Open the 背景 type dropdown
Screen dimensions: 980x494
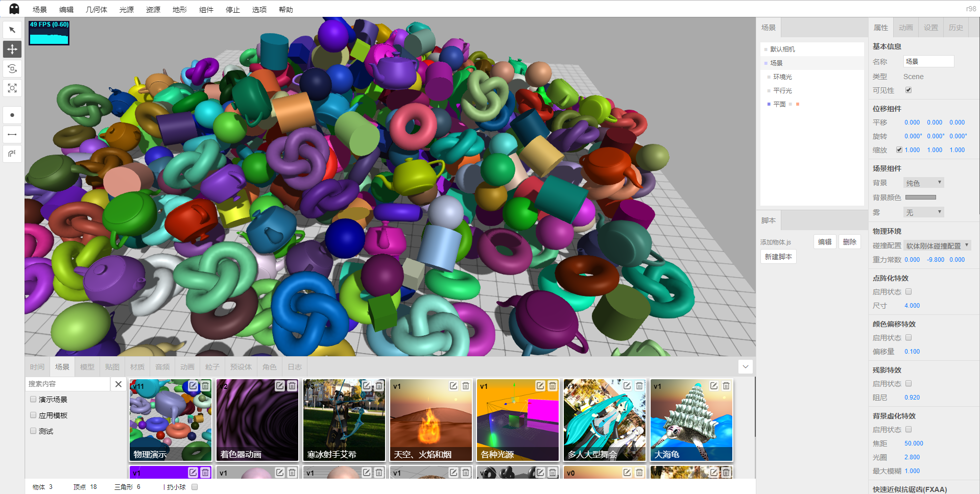click(923, 183)
